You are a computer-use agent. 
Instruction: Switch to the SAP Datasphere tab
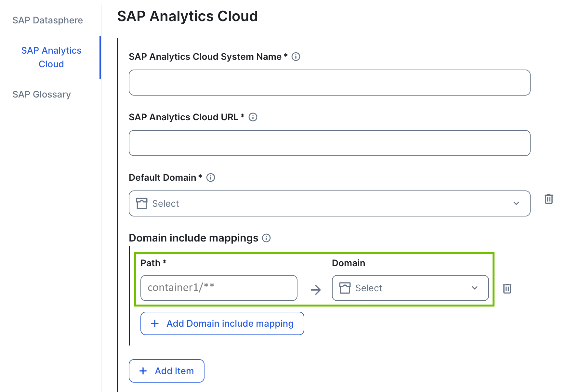click(x=47, y=20)
